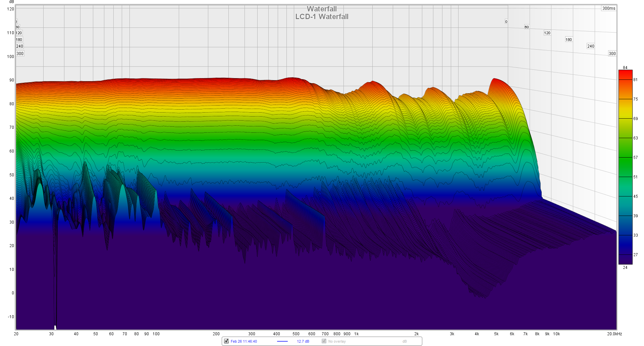
Task: Click the right-side 0 time axis marker
Action: [506, 22]
